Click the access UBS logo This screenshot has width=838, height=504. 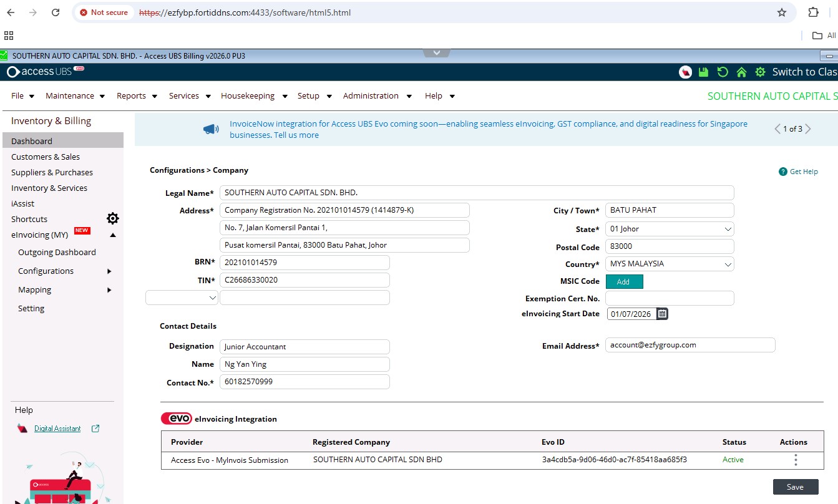click(x=45, y=71)
